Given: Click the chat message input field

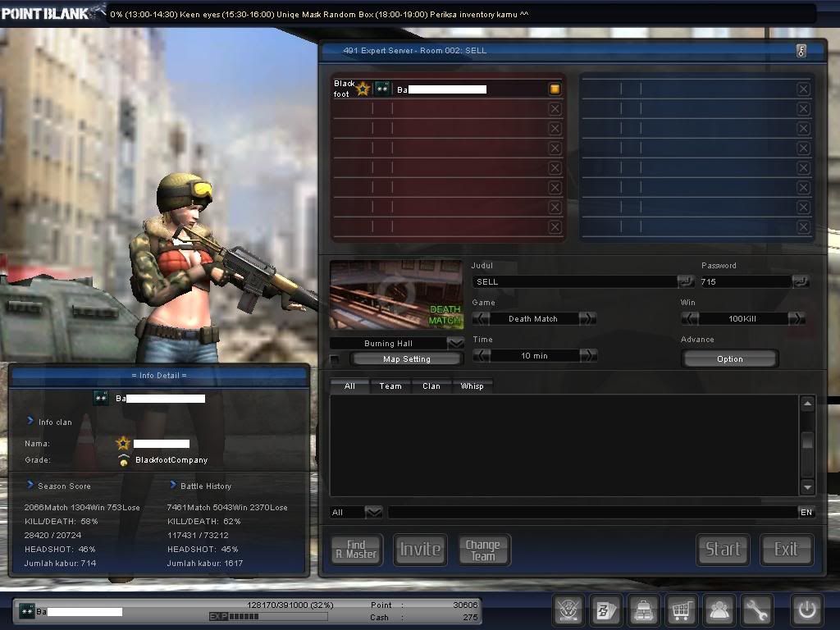Looking at the screenshot, I should tap(592, 513).
